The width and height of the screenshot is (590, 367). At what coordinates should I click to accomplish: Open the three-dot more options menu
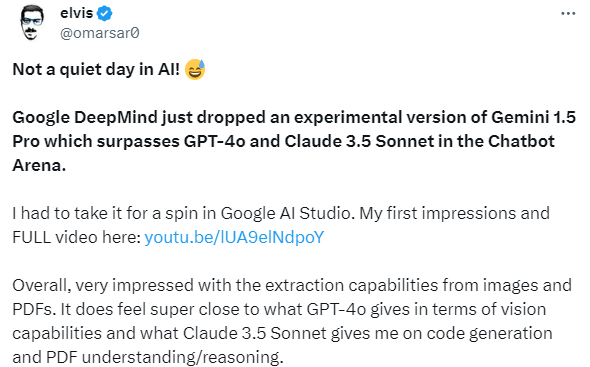[568, 14]
